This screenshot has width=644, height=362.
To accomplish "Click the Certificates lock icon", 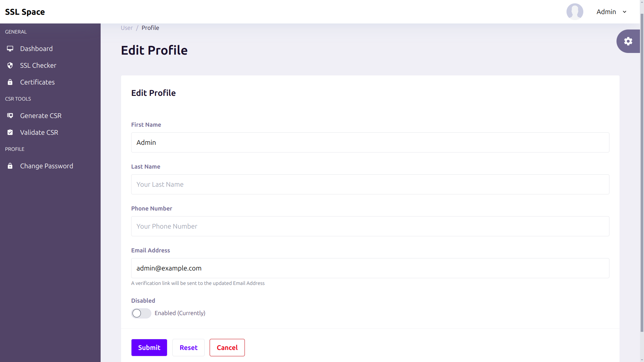I will (x=10, y=82).
